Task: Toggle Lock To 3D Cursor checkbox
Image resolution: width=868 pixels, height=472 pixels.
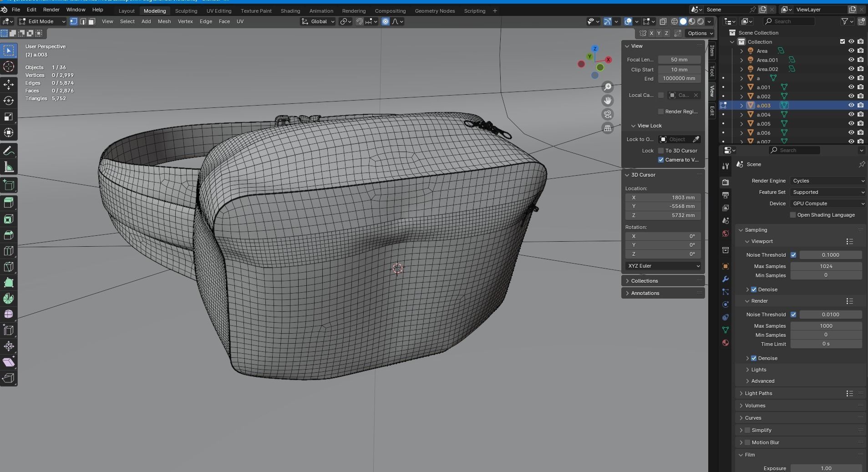Action: 661,151
